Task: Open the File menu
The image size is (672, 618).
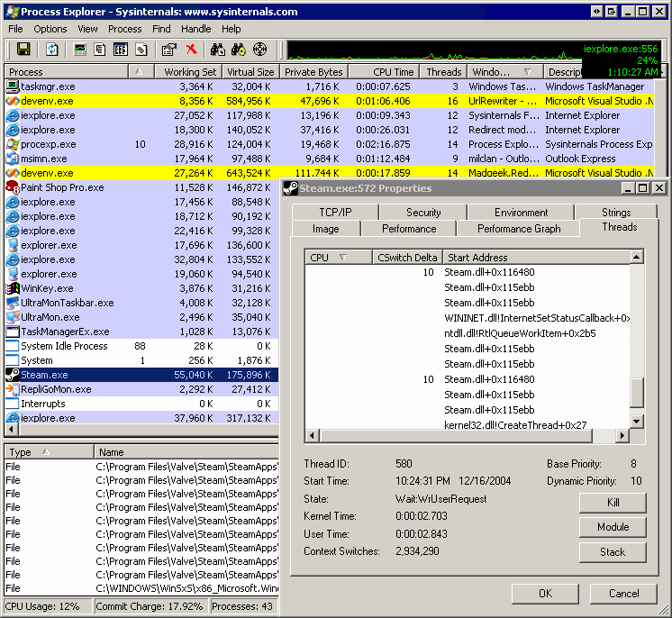Action: (15, 29)
